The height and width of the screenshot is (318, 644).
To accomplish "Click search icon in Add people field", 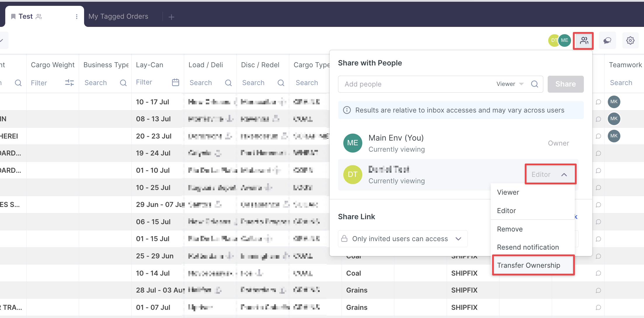I will click(535, 84).
